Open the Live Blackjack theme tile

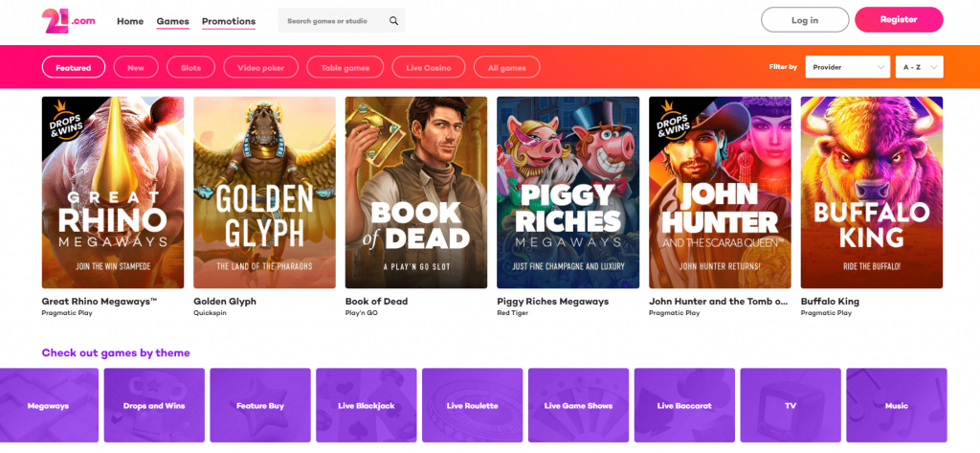click(367, 406)
